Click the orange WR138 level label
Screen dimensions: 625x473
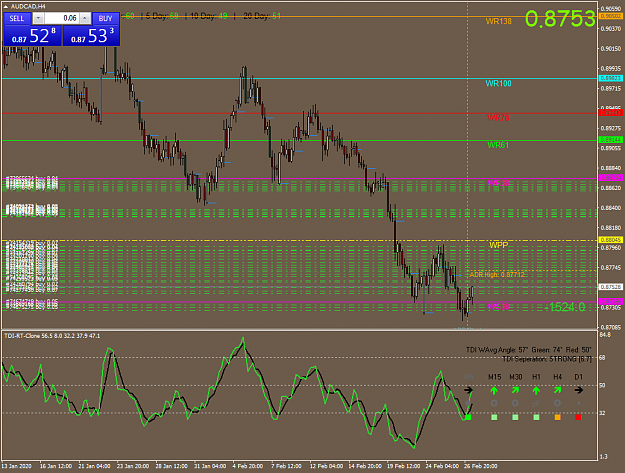click(498, 22)
